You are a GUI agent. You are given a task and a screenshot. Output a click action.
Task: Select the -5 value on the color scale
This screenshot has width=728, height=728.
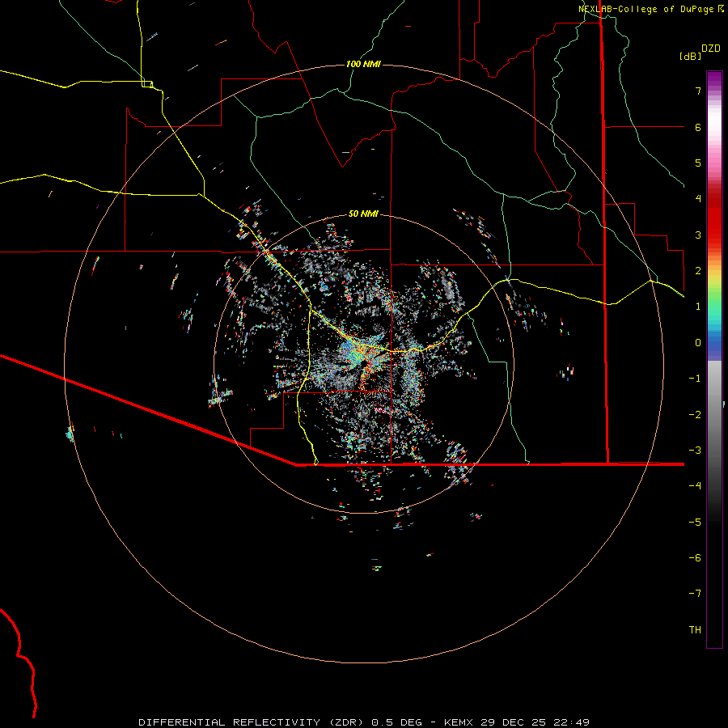[695, 522]
